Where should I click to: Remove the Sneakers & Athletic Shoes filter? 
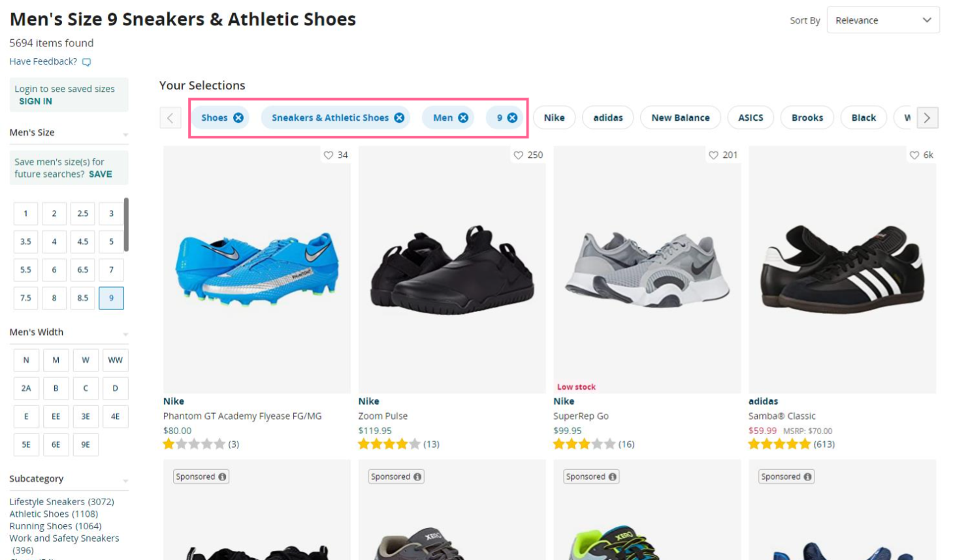click(x=399, y=117)
